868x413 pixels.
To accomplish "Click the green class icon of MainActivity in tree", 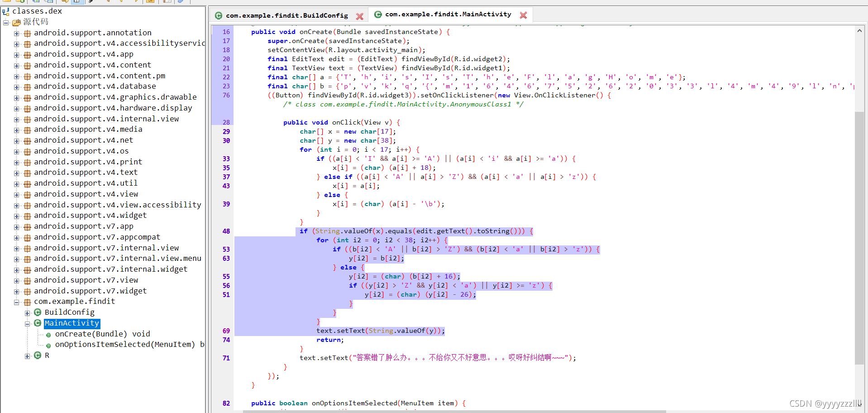I will [x=38, y=323].
